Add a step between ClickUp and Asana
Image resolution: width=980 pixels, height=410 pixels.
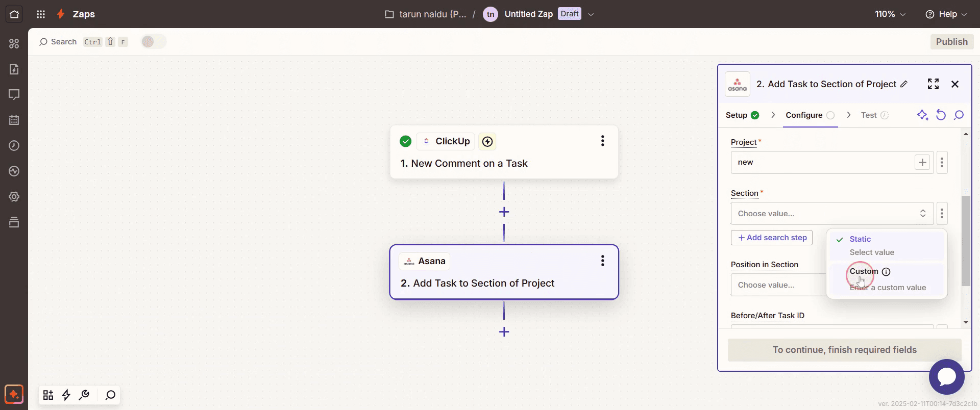504,212
